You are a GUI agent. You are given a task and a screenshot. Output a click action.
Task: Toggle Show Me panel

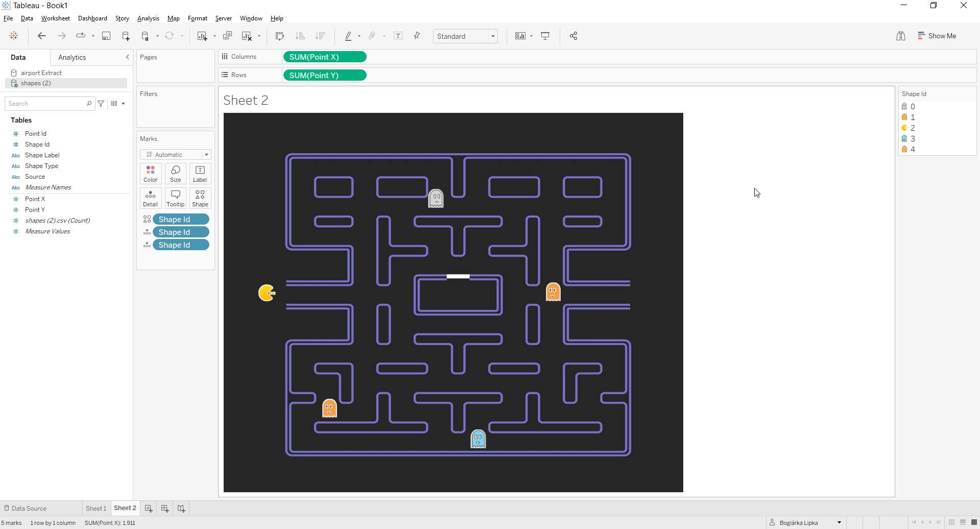[x=937, y=36]
